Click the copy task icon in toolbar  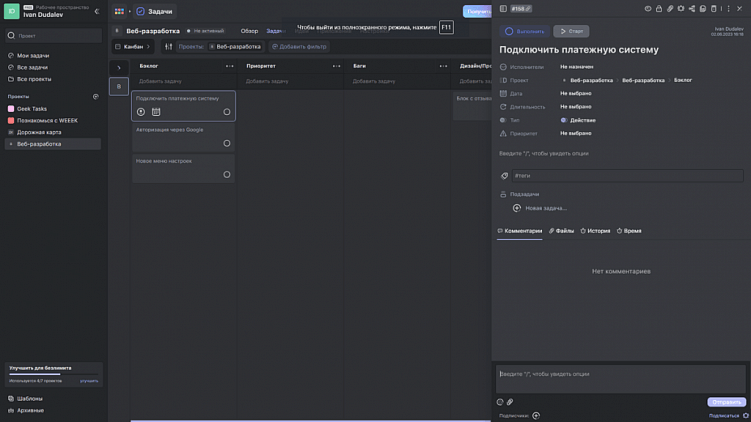703,9
